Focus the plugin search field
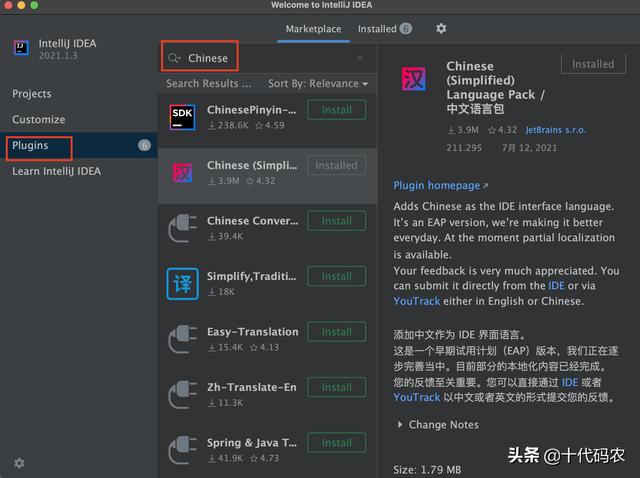 point(267,58)
